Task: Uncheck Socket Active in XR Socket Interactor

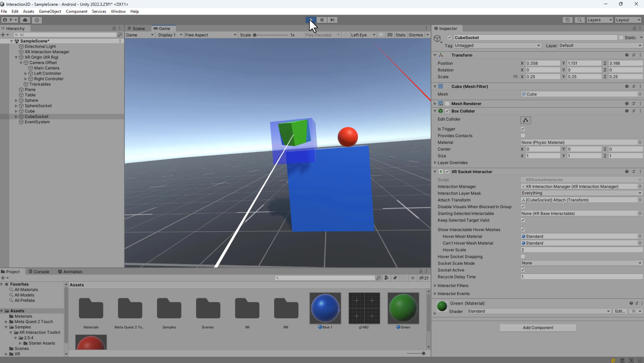Action: pos(522,270)
